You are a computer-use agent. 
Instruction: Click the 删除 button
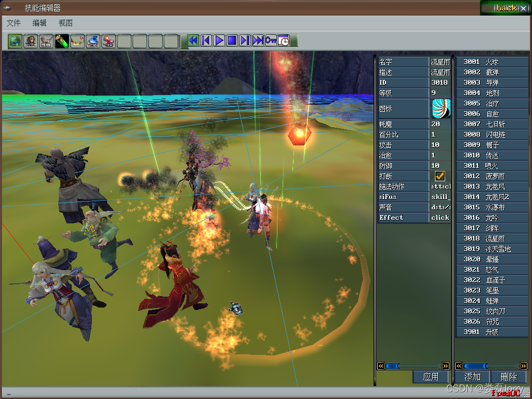click(509, 377)
